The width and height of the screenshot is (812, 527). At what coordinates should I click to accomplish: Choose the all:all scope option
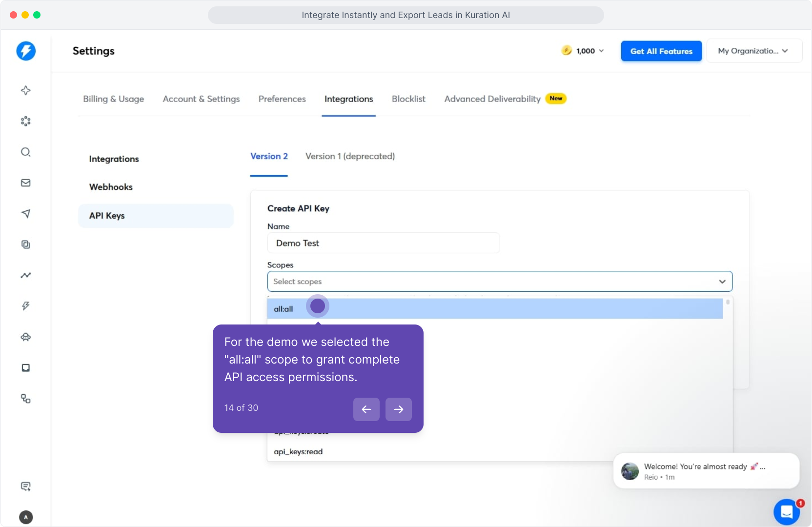[x=495, y=309]
